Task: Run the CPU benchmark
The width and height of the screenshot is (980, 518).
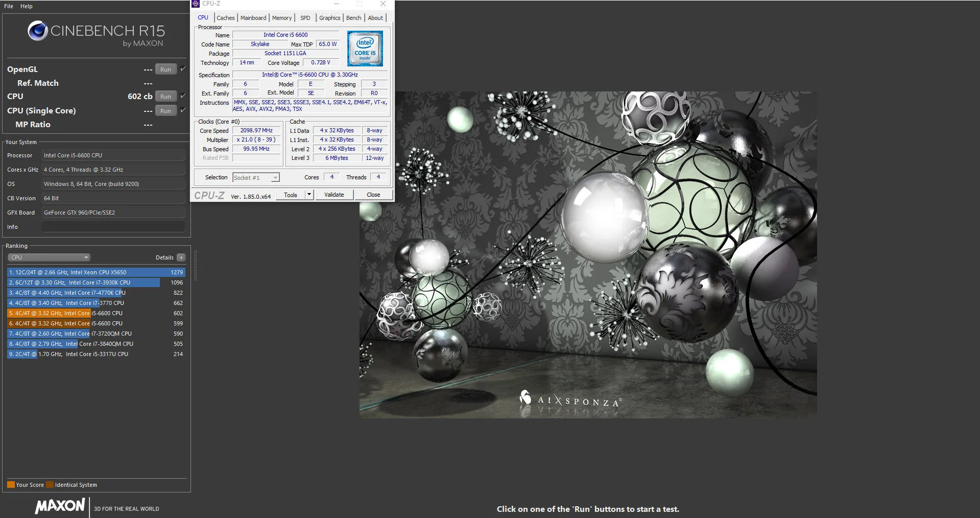Action: click(x=166, y=97)
